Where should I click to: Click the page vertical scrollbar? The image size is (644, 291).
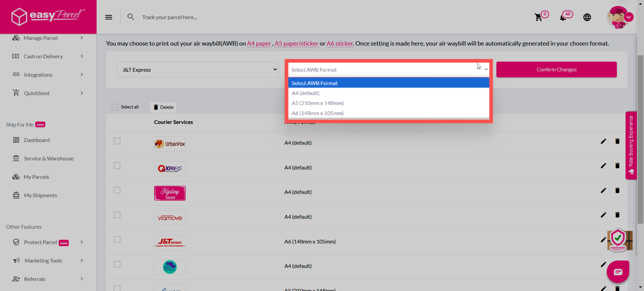640,139
